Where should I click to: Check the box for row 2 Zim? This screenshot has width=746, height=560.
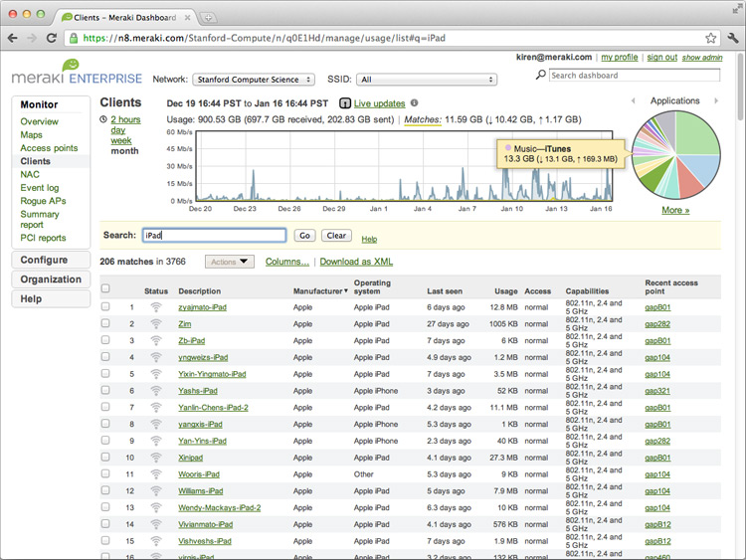[105, 323]
